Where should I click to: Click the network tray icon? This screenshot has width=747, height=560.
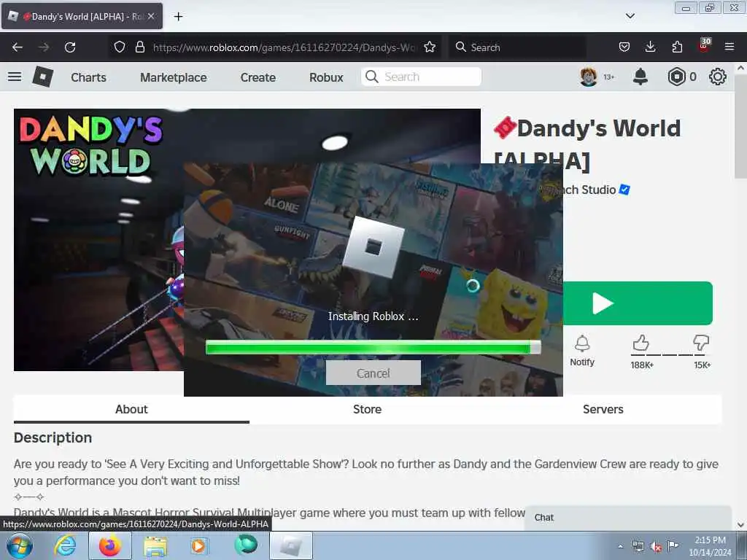coord(638,546)
